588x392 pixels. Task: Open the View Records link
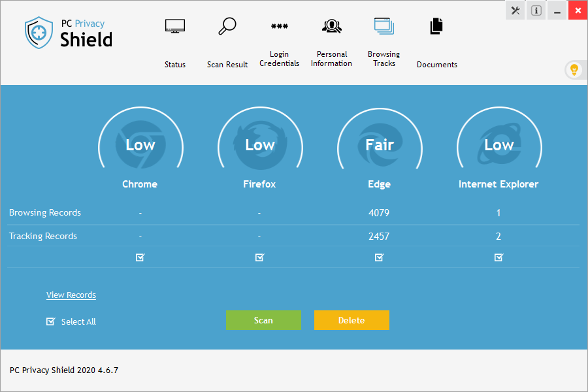coord(71,295)
